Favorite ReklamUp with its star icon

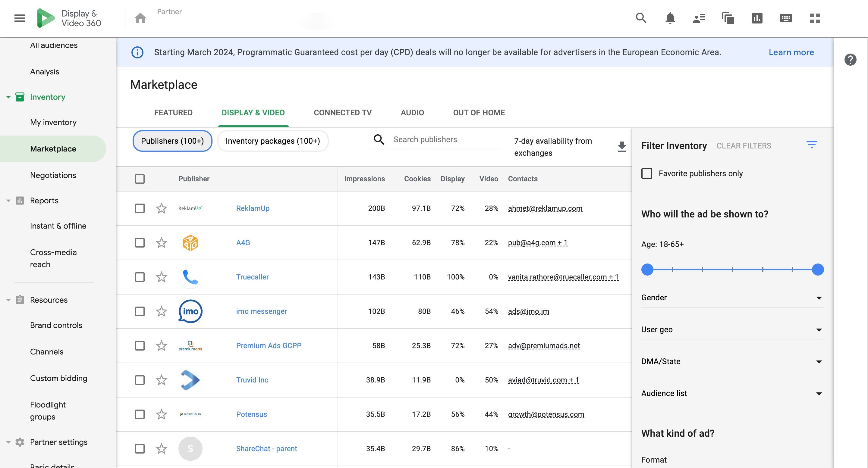[x=162, y=208]
